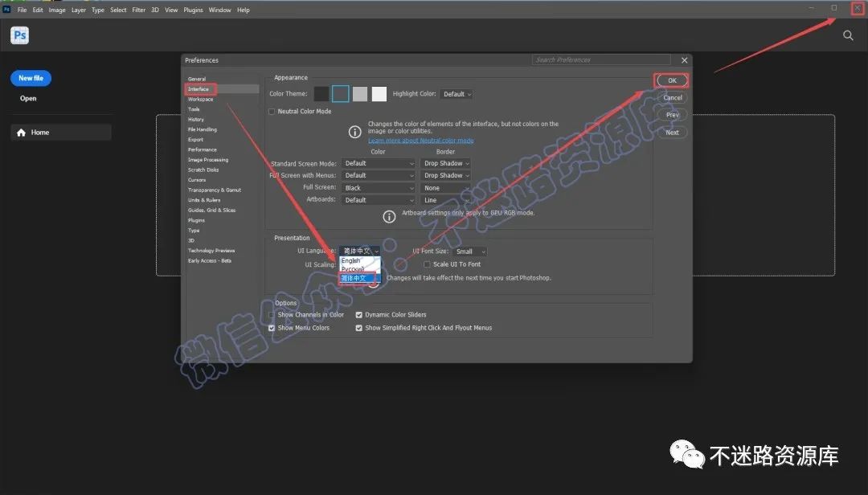Open Full Screen border dropdown showing None
This screenshot has width=868, height=495.
(x=445, y=188)
